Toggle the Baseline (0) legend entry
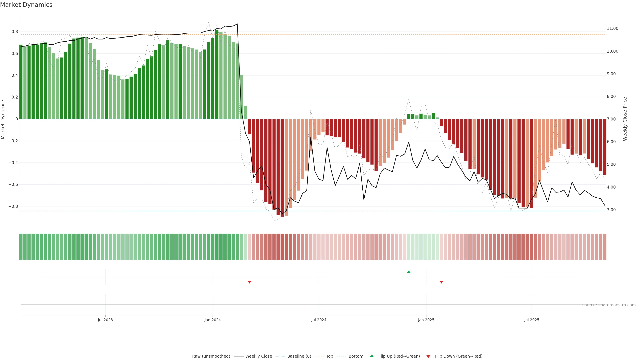The width and height of the screenshot is (644, 362). 299,356
